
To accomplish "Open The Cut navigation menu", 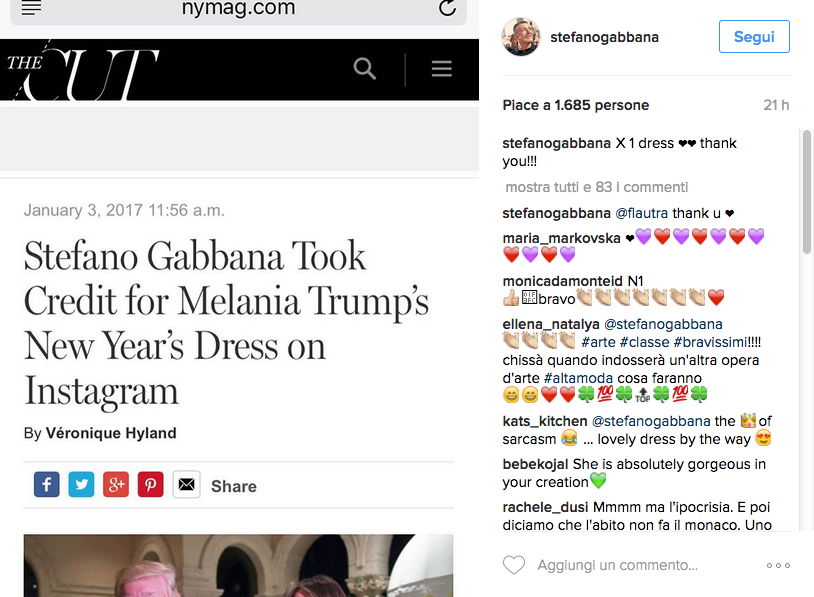I will [x=441, y=69].
